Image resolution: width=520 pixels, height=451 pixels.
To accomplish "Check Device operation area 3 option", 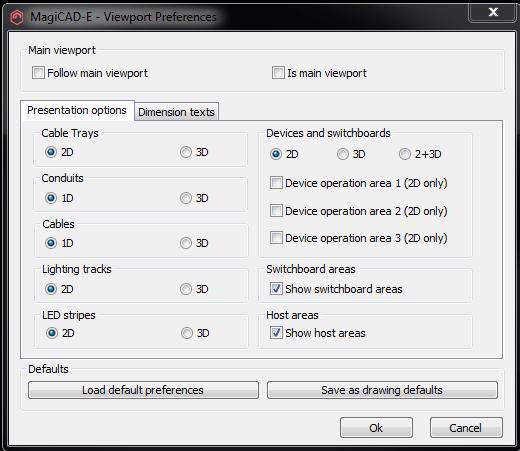I will 276,238.
